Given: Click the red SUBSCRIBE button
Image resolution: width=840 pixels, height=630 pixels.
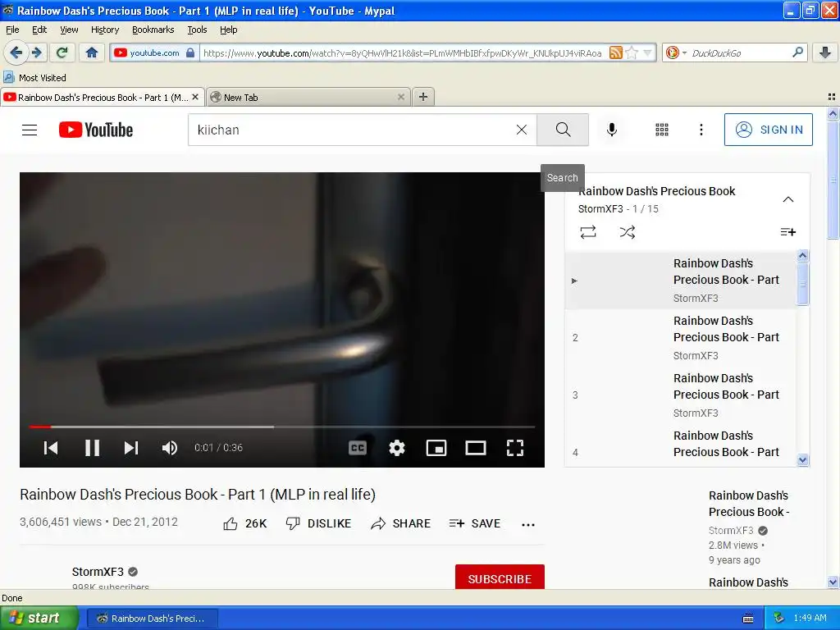Looking at the screenshot, I should click(x=500, y=577).
